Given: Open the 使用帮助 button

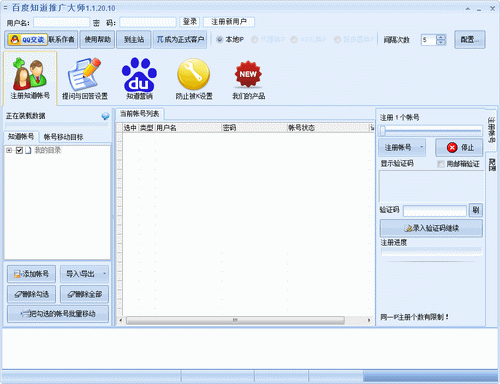Looking at the screenshot, I should 97,40.
